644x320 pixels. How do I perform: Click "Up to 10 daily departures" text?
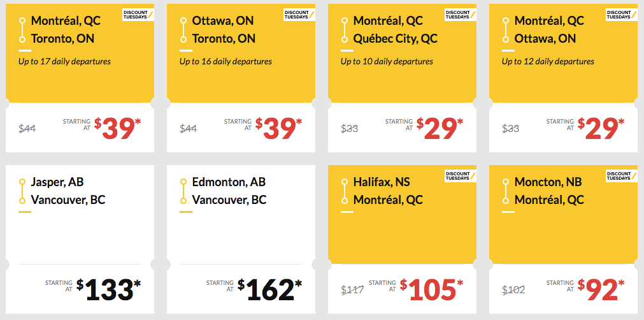point(387,62)
